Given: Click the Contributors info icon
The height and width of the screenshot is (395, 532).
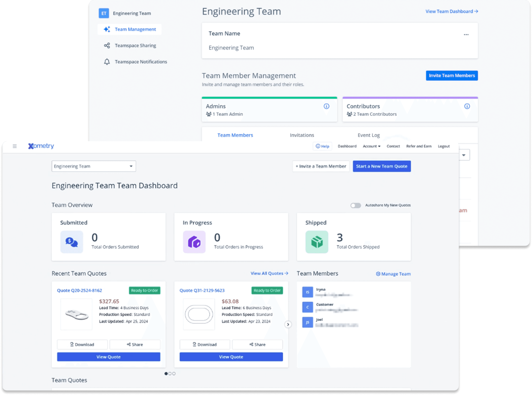Looking at the screenshot, I should click(x=467, y=106).
